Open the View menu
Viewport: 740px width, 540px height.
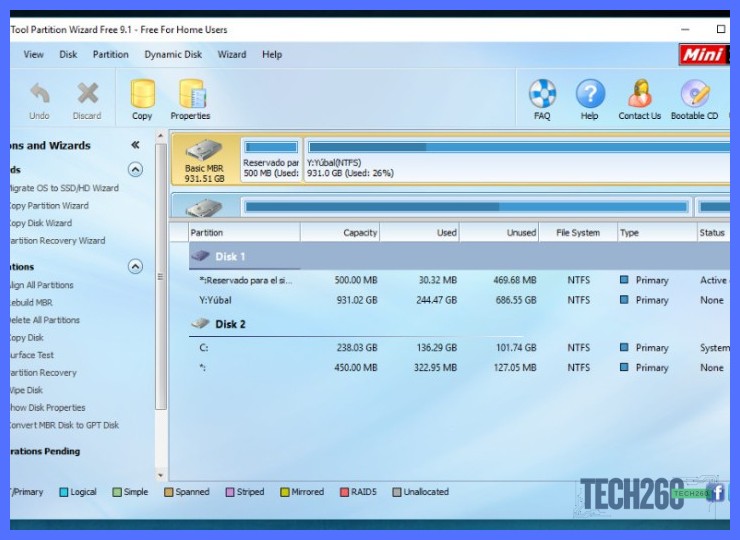(x=34, y=54)
